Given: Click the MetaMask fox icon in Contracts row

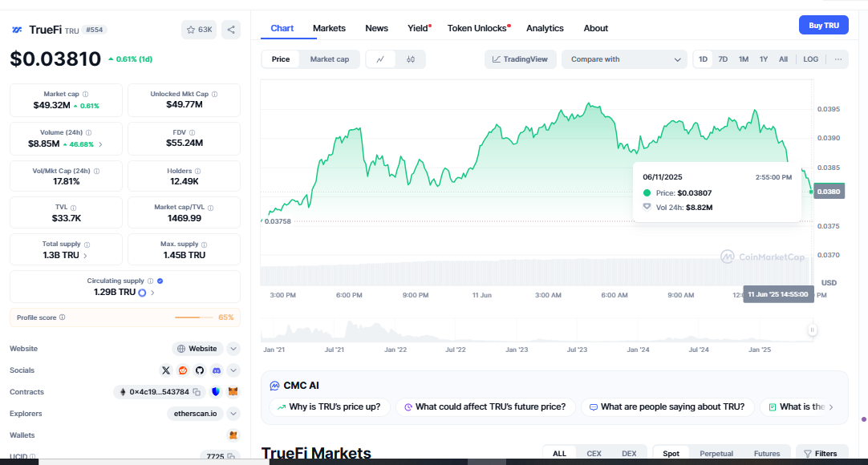Looking at the screenshot, I should coord(233,392).
